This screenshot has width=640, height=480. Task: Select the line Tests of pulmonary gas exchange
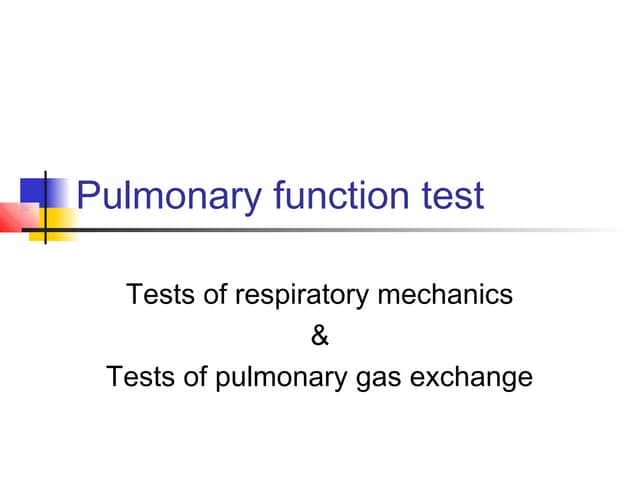(319, 378)
